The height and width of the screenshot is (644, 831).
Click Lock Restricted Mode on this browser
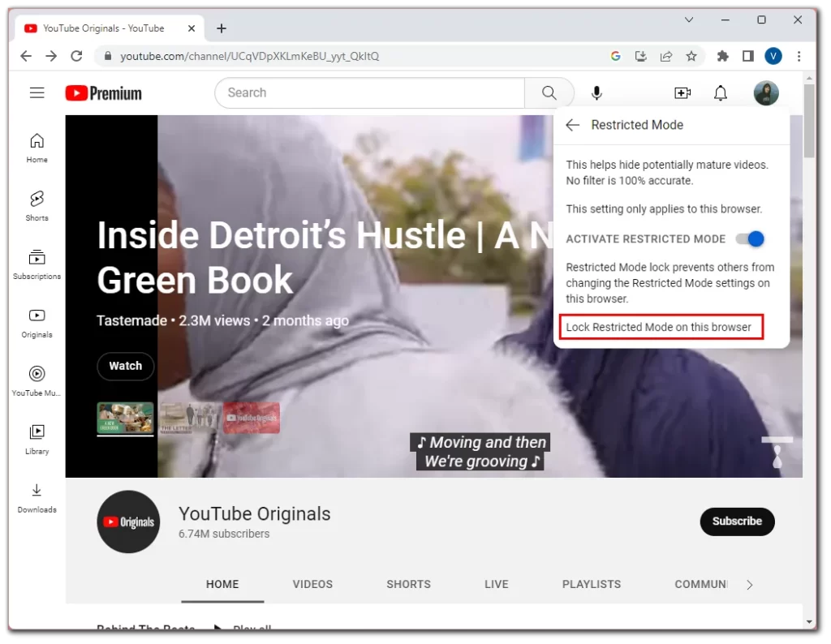[659, 328]
